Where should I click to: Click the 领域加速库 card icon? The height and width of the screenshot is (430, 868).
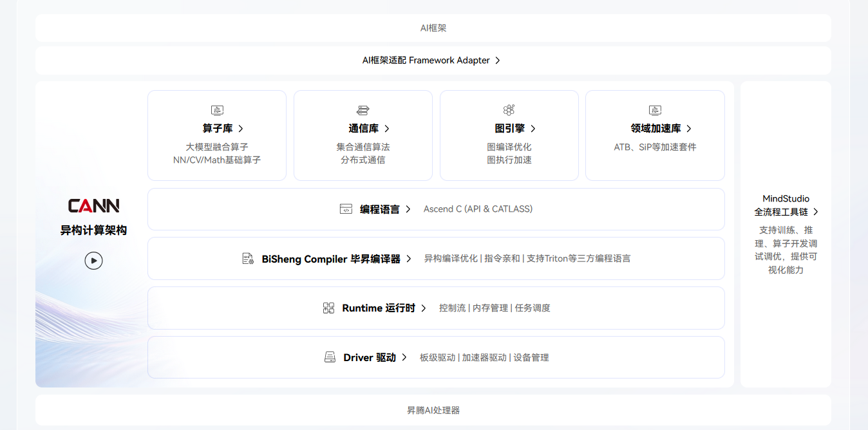click(655, 110)
